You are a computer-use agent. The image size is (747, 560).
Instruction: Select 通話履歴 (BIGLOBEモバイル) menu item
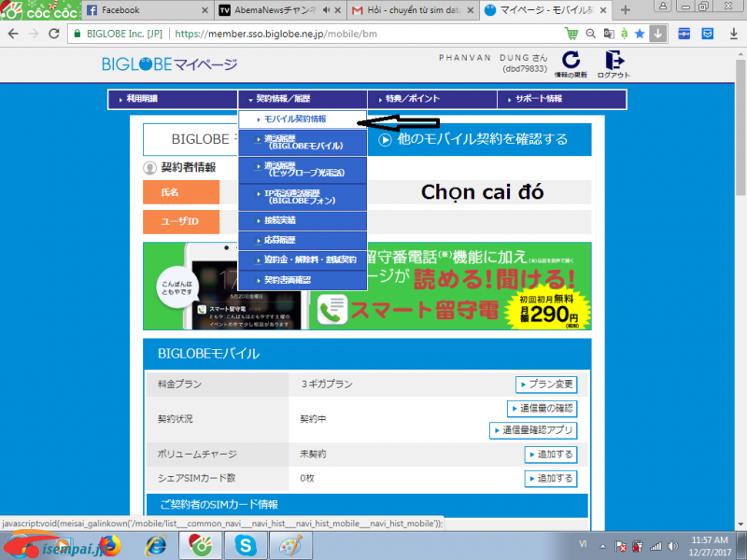click(303, 143)
